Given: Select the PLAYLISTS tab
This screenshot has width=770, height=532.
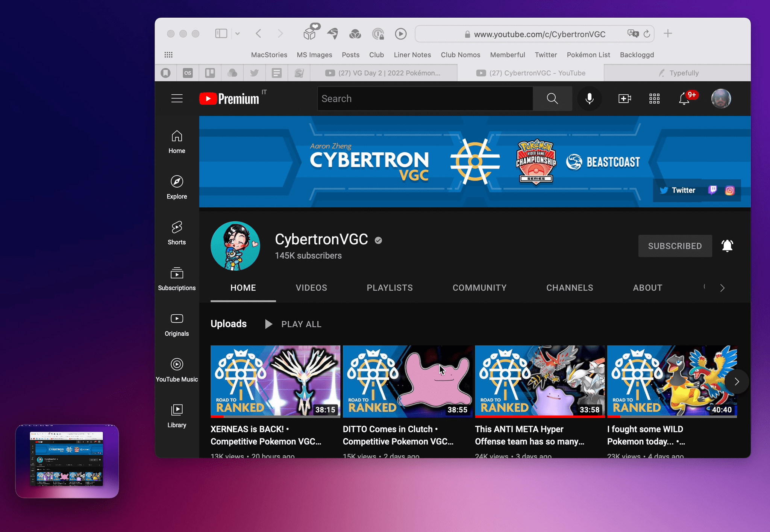Looking at the screenshot, I should [x=390, y=288].
